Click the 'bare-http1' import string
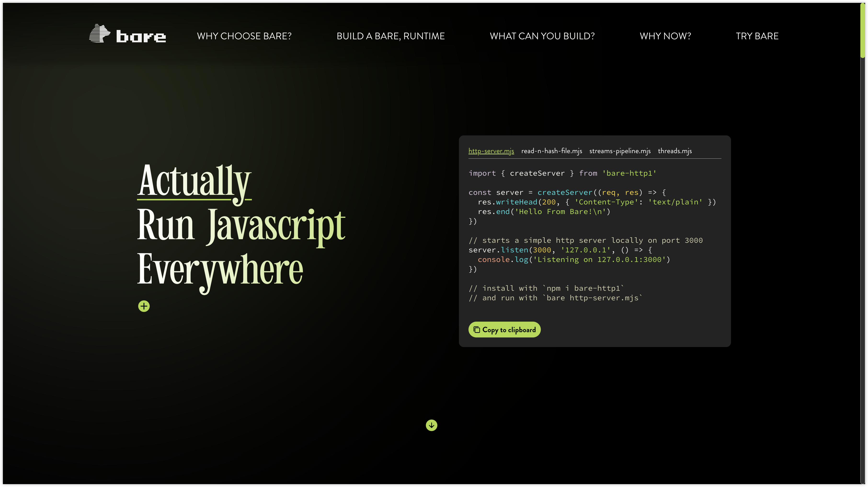The image size is (868, 487). (629, 173)
